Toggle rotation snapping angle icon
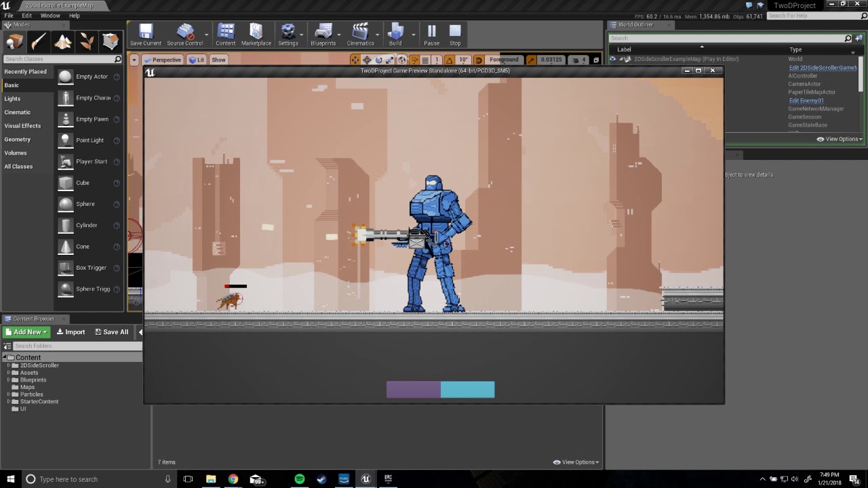Viewport: 868px width, 488px height. click(448, 60)
